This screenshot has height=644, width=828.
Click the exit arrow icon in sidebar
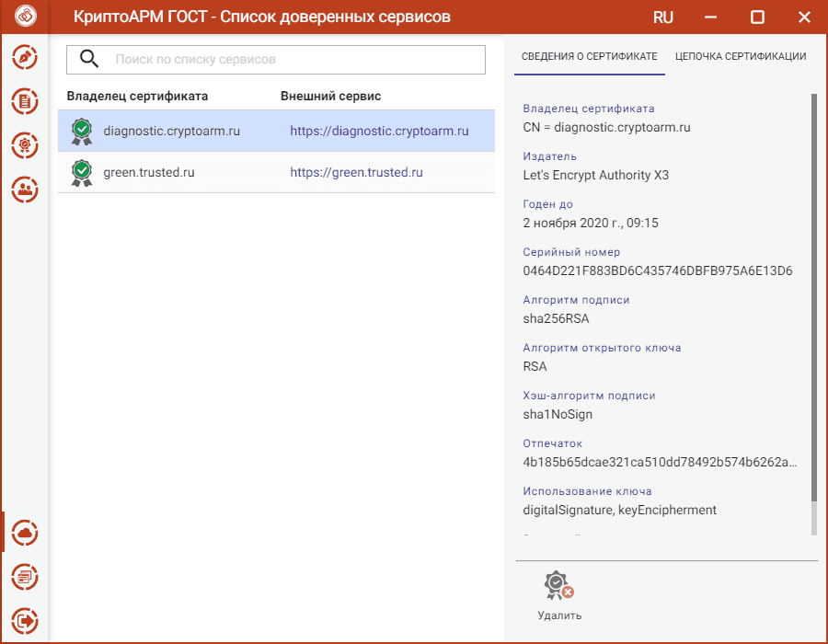[25, 621]
